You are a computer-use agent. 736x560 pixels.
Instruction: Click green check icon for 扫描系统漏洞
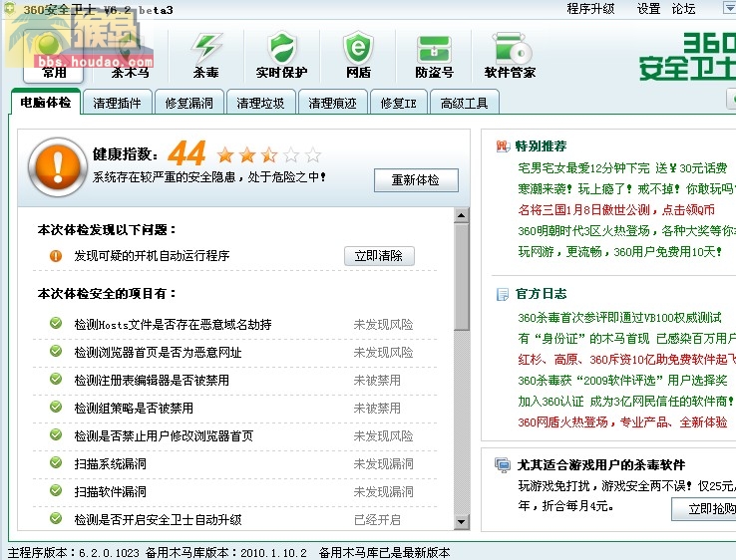coord(56,462)
